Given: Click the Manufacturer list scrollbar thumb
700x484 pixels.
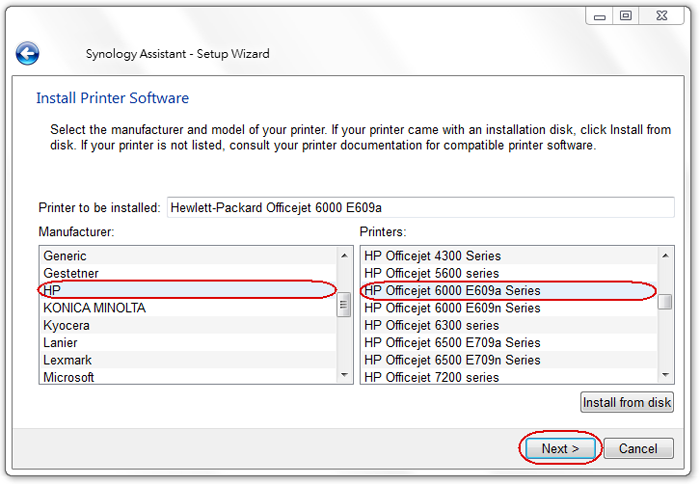Looking at the screenshot, I should (344, 306).
